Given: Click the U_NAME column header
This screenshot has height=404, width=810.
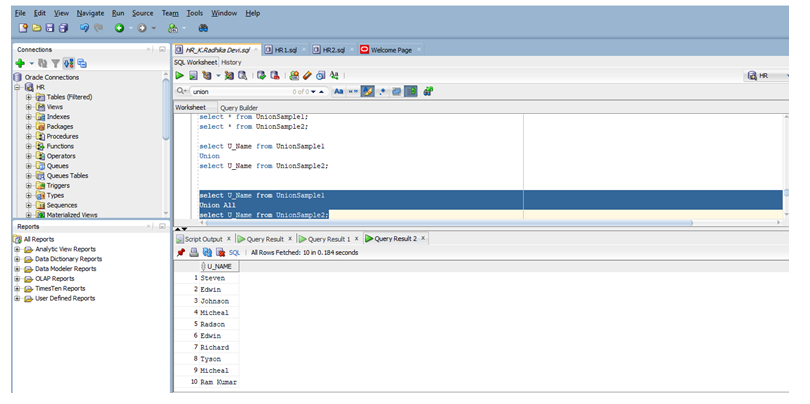Looking at the screenshot, I should pos(220,267).
